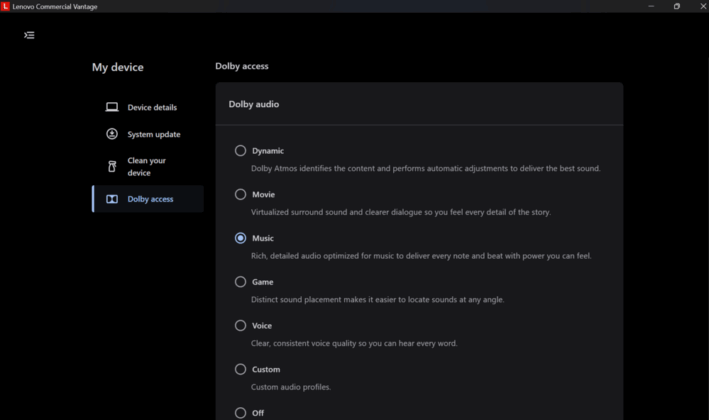709x420 pixels.
Task: Select the Custom audio profile radio button
Action: point(241,369)
